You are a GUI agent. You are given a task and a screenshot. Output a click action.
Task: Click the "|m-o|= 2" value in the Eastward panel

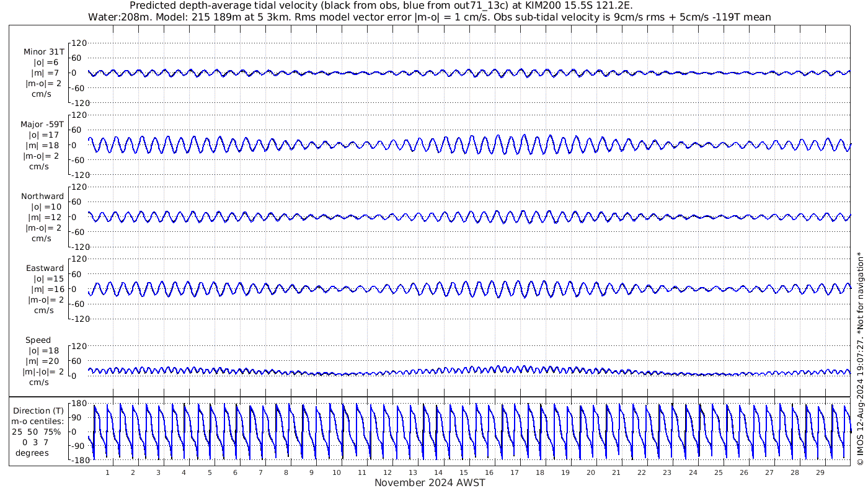point(46,299)
